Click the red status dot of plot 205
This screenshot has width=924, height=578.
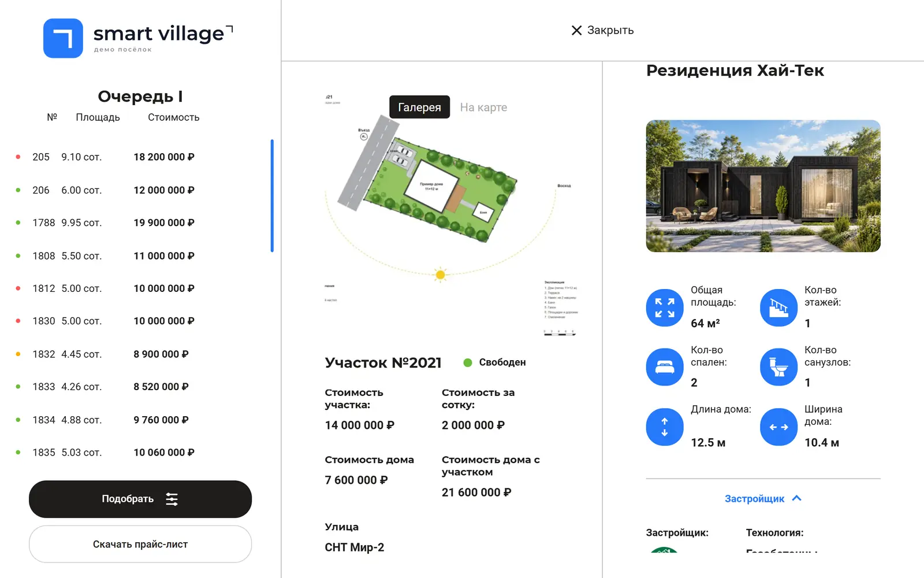(x=18, y=157)
